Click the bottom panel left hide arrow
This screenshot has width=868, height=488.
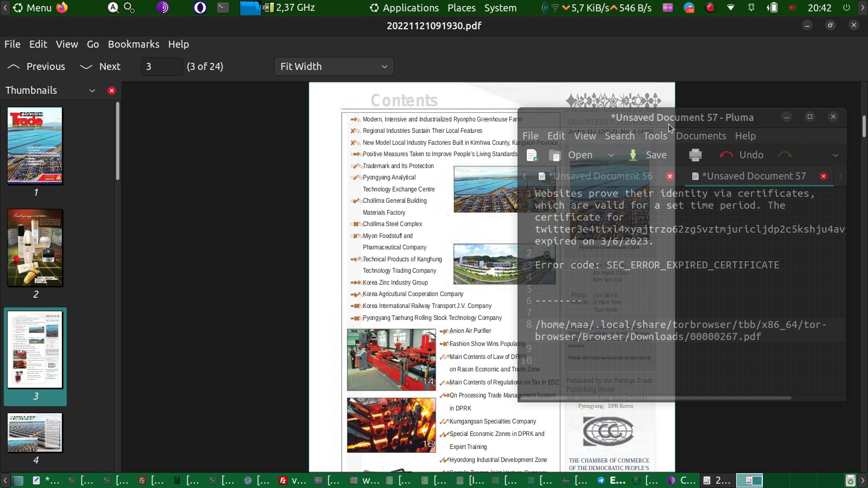point(5,480)
